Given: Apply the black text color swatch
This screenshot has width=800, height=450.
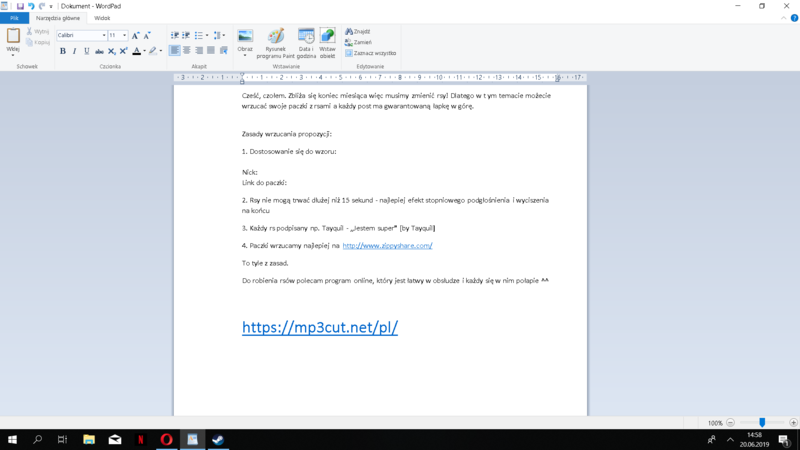Looking at the screenshot, I should [136, 51].
